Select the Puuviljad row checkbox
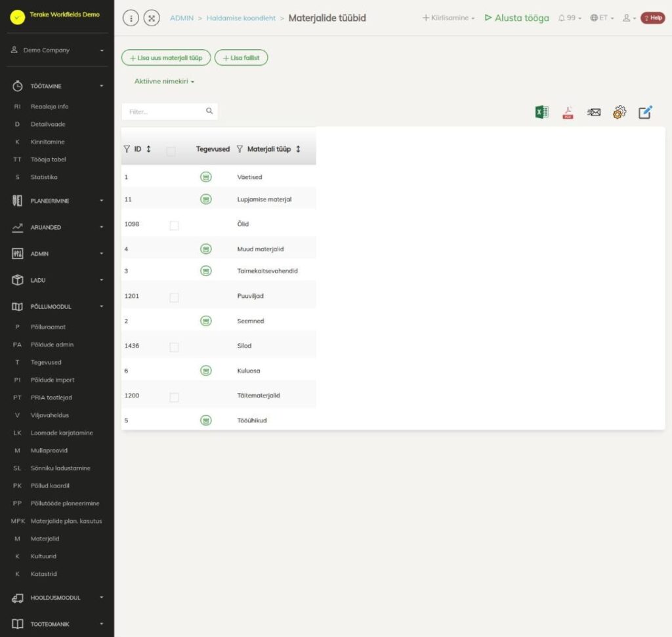 coord(174,297)
